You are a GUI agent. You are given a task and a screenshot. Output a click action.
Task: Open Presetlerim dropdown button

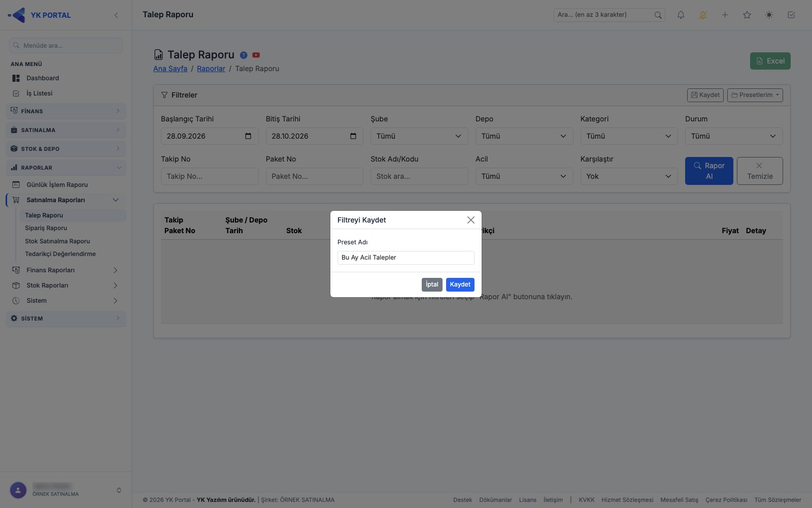pyautogui.click(x=755, y=95)
